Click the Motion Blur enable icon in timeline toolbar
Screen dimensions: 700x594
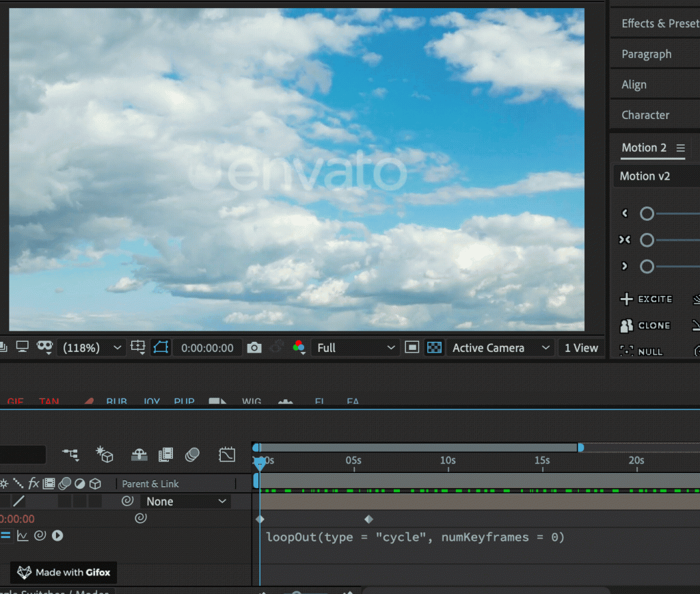tap(193, 455)
